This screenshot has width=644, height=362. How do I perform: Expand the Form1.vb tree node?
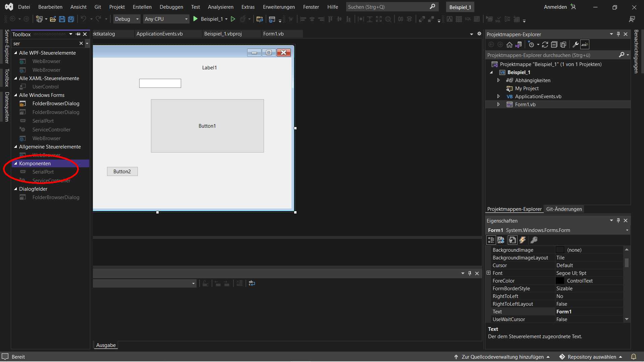click(498, 105)
